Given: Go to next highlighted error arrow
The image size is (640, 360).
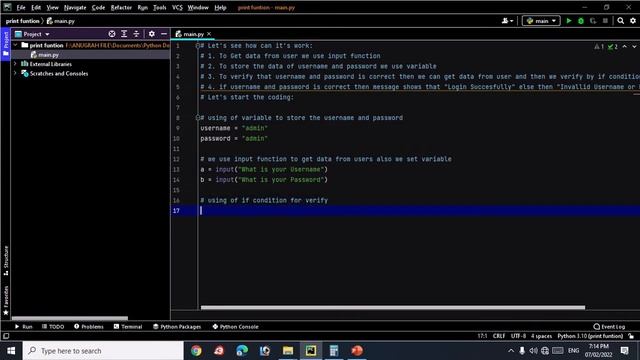Looking at the screenshot, I should (634, 47).
